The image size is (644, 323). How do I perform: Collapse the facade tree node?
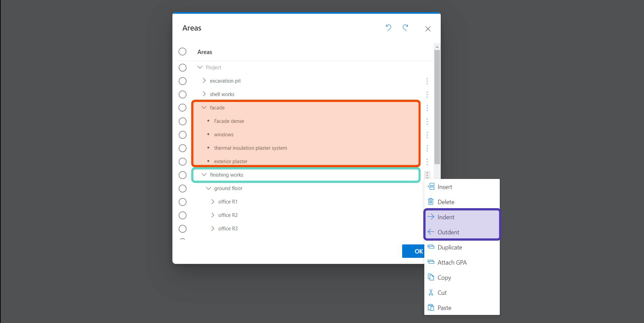[x=204, y=108]
